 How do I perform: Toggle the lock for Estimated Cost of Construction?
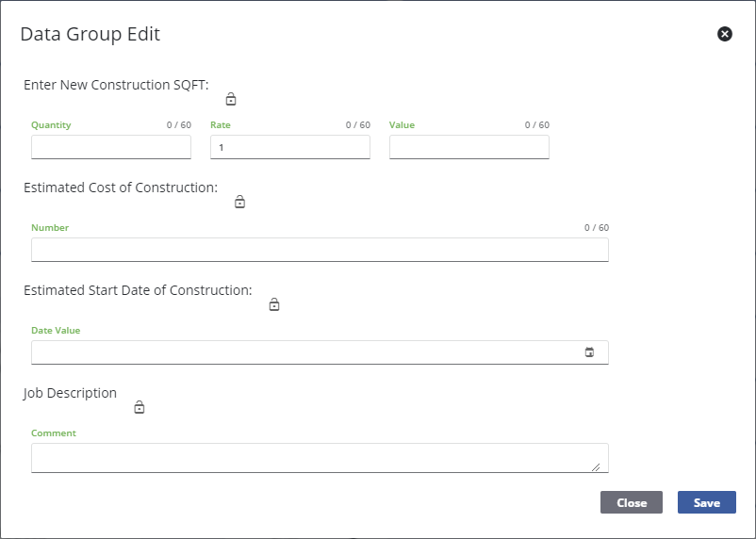239,202
